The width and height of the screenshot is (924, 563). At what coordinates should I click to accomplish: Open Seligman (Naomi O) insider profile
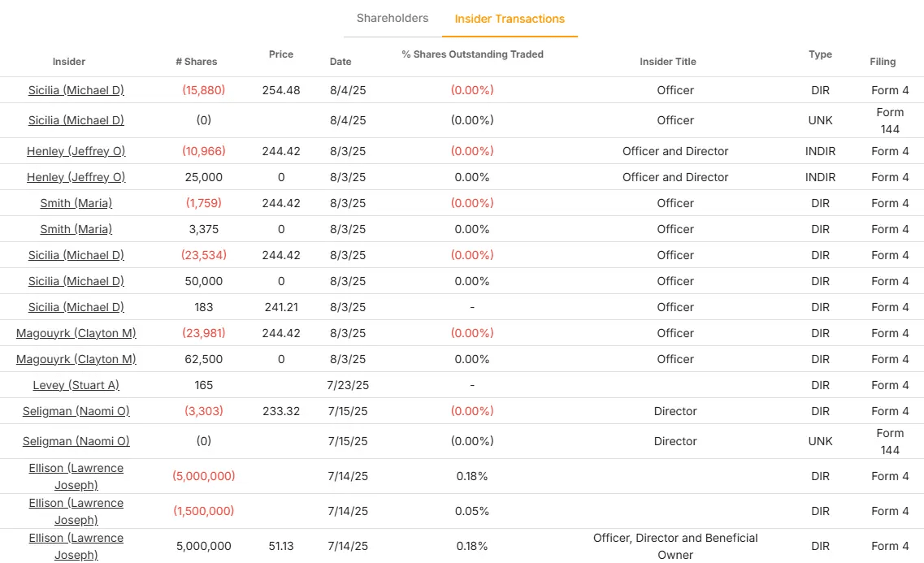pyautogui.click(x=76, y=411)
